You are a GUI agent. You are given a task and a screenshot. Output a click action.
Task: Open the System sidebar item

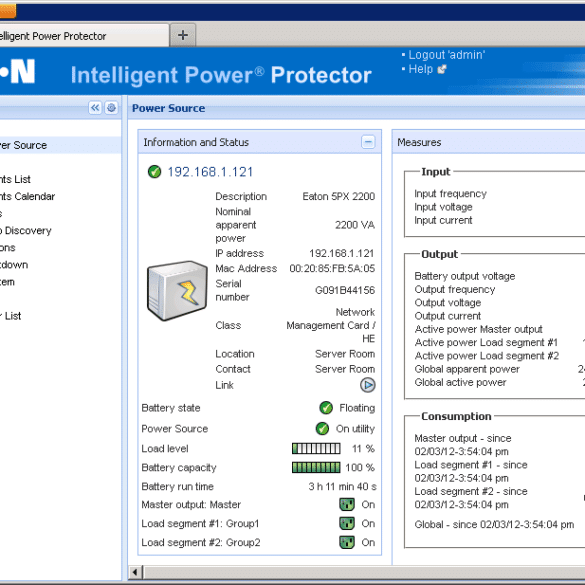[x=7, y=282]
